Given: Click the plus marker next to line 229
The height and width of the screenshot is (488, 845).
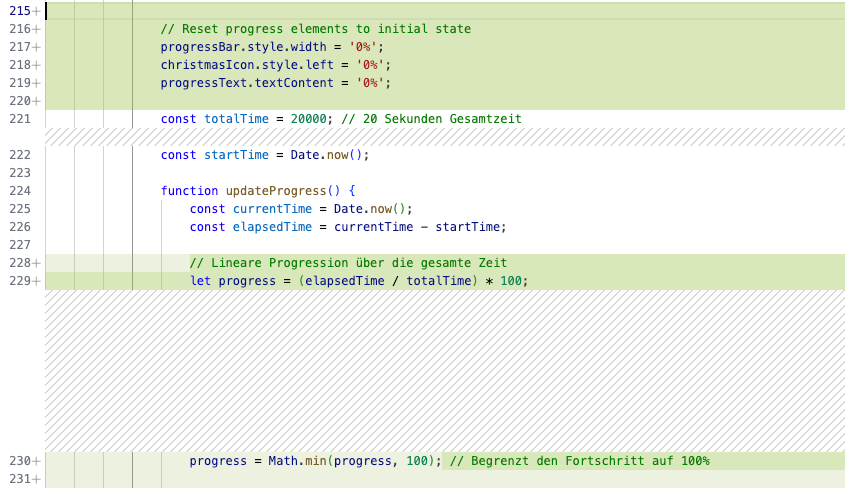Looking at the screenshot, I should tap(36, 281).
